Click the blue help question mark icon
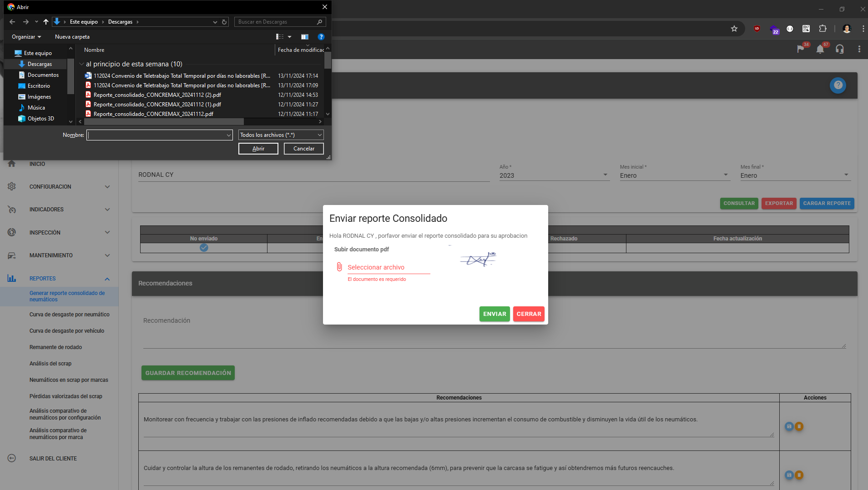This screenshot has height=490, width=868. tap(838, 85)
